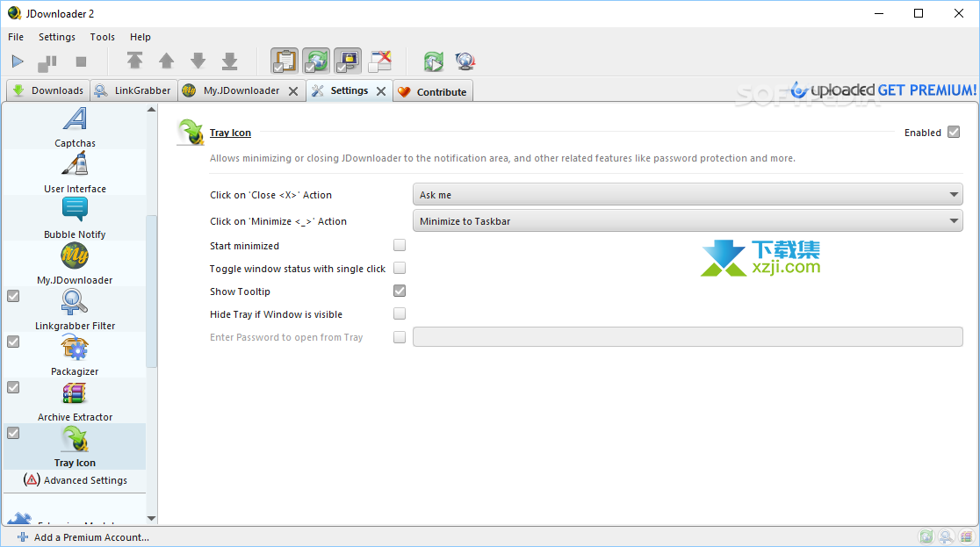The height and width of the screenshot is (547, 980).
Task: Switch to the Downloads tab
Action: pyautogui.click(x=48, y=90)
